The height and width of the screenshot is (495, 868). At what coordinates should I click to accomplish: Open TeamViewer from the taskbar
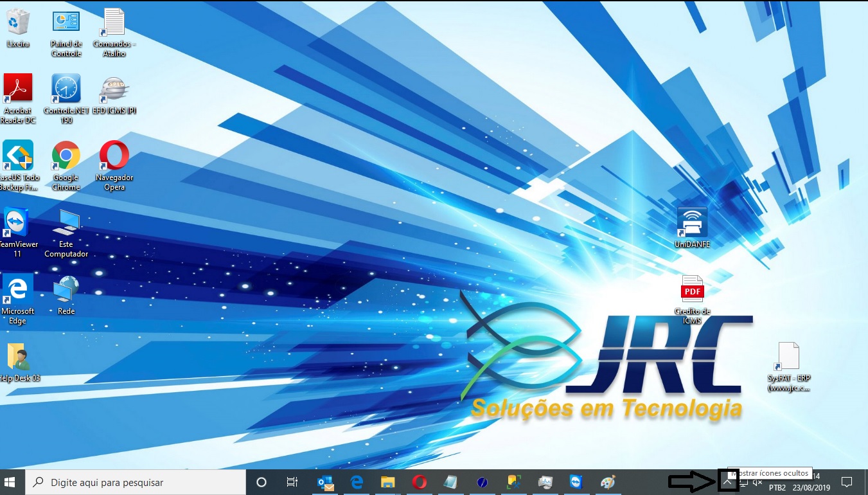(x=576, y=482)
